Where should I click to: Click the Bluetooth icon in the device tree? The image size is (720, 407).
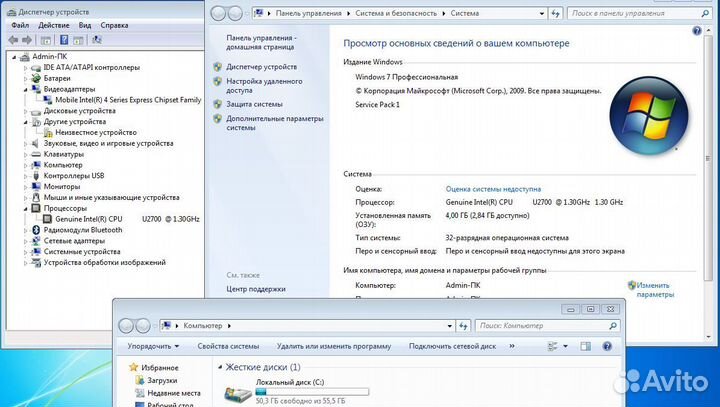(36, 230)
